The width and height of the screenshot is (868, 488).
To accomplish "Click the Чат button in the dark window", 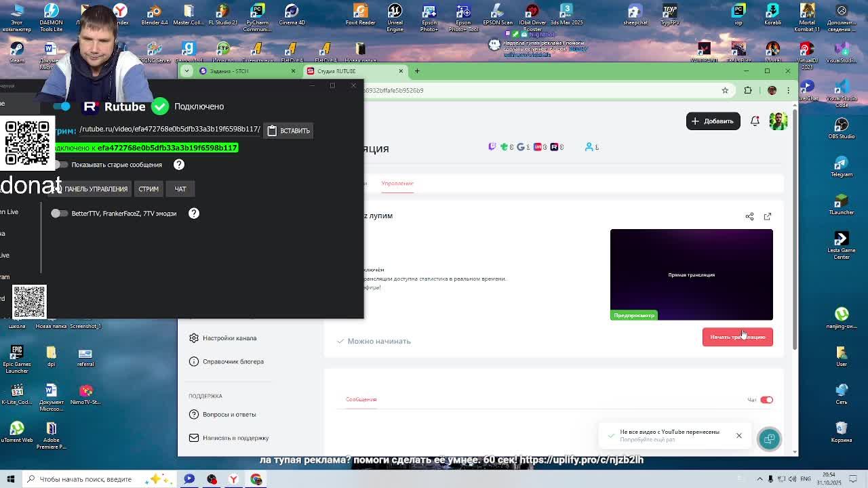I will (180, 189).
